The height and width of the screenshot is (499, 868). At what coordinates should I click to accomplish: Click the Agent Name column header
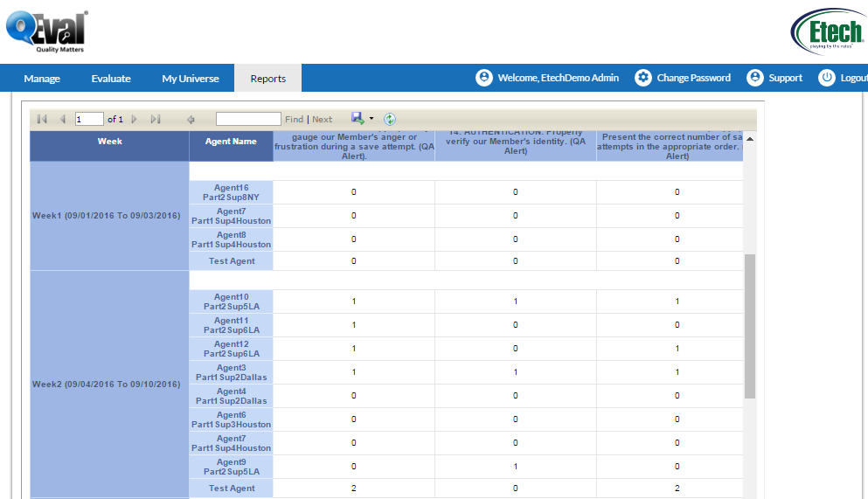pyautogui.click(x=231, y=146)
